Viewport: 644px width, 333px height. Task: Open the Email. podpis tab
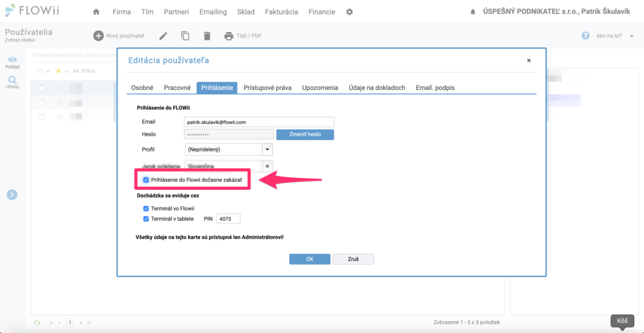click(x=435, y=88)
